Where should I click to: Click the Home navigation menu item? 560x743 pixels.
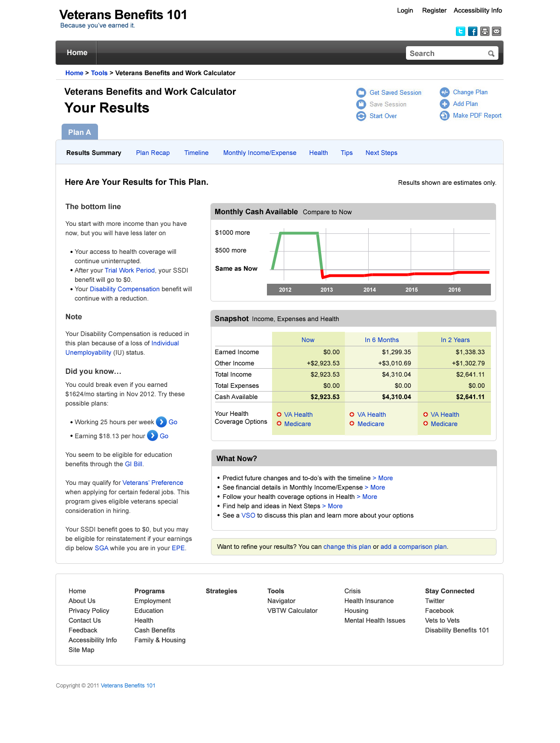coord(77,53)
